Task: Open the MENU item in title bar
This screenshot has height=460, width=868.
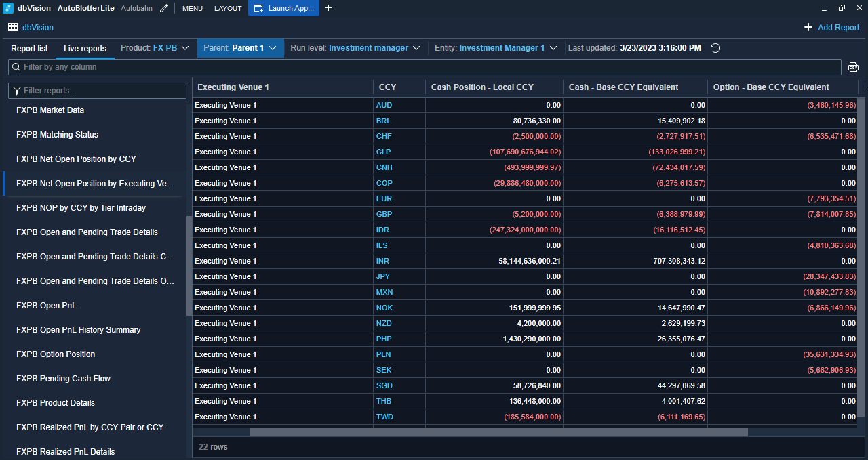Action: point(192,8)
